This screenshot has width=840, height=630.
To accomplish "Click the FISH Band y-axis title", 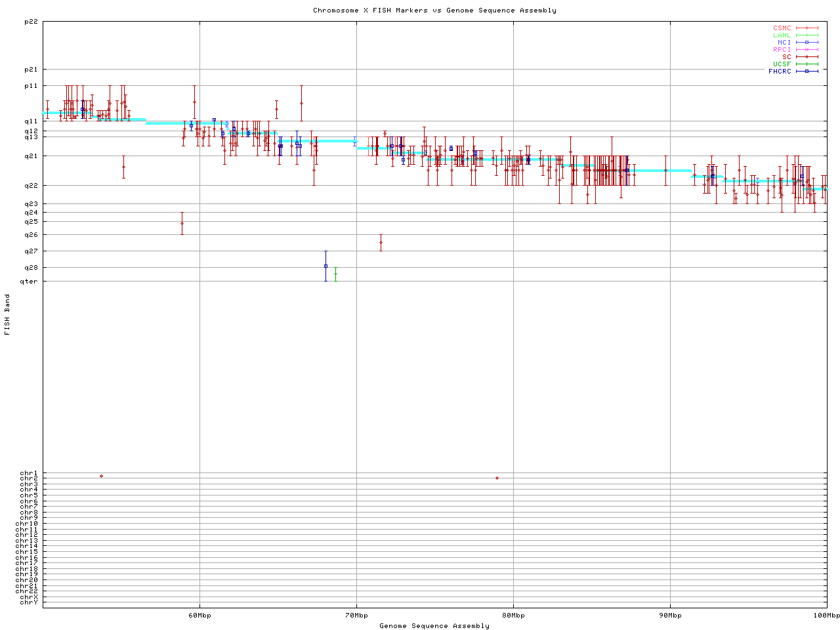I will point(7,314).
